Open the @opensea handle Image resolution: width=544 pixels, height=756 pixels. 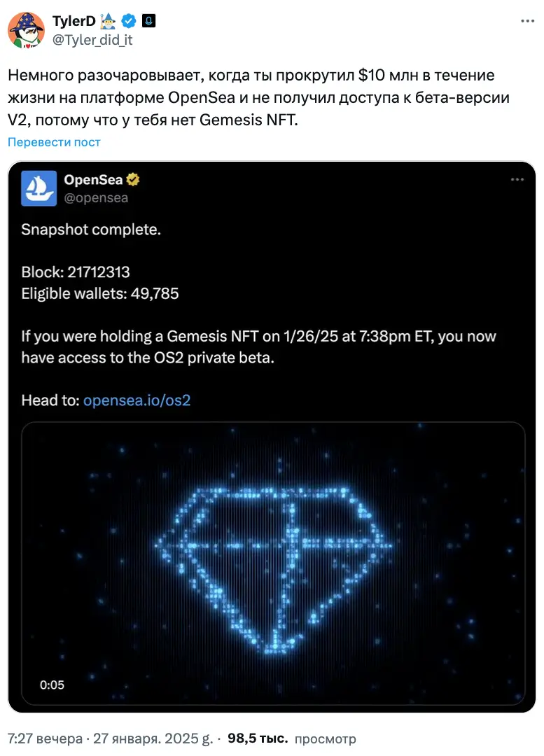[x=96, y=197]
